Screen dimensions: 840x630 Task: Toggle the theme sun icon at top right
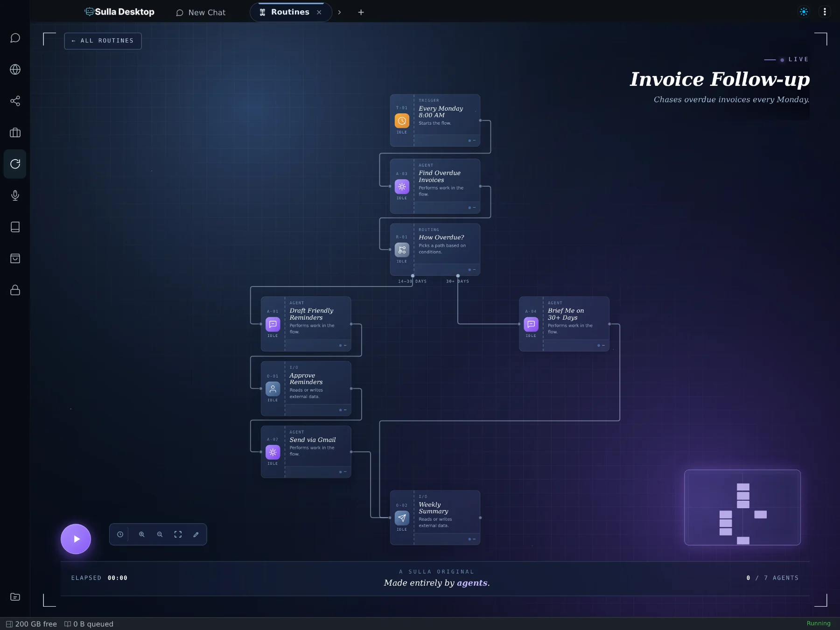(804, 12)
